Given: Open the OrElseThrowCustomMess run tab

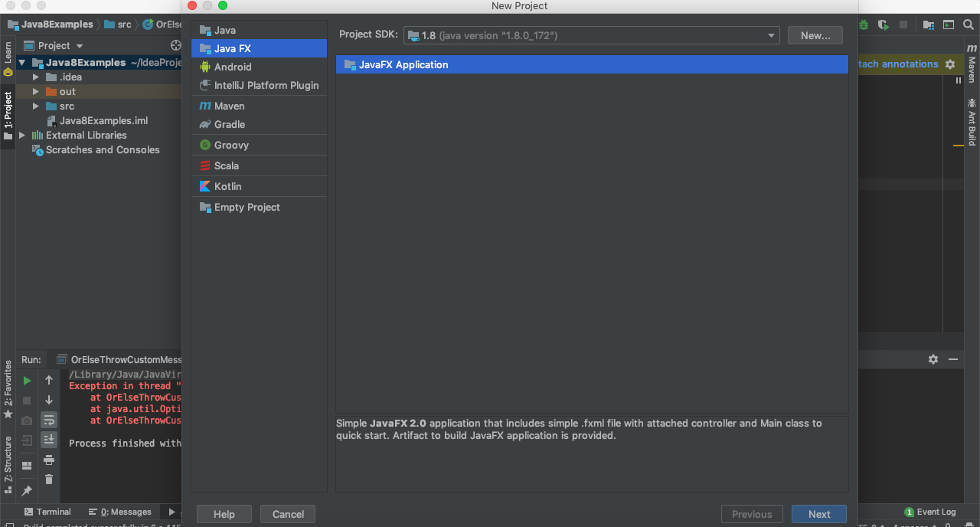Looking at the screenshot, I should pos(120,359).
